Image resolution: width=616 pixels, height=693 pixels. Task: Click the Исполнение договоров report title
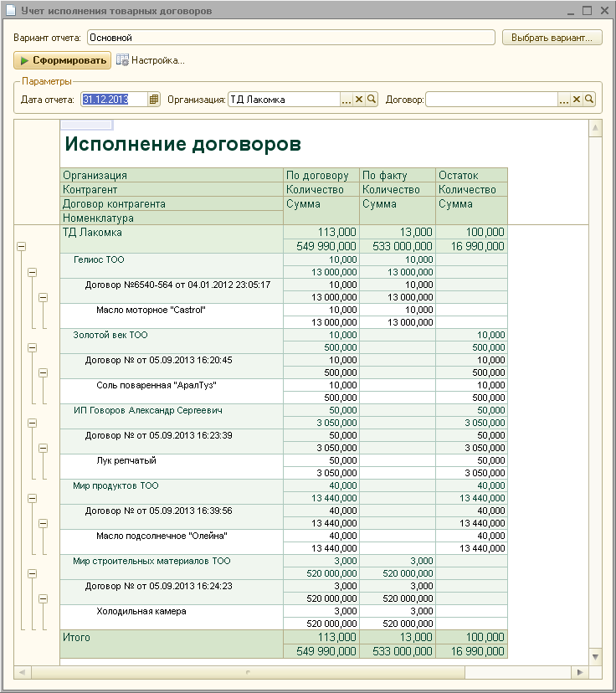183,144
